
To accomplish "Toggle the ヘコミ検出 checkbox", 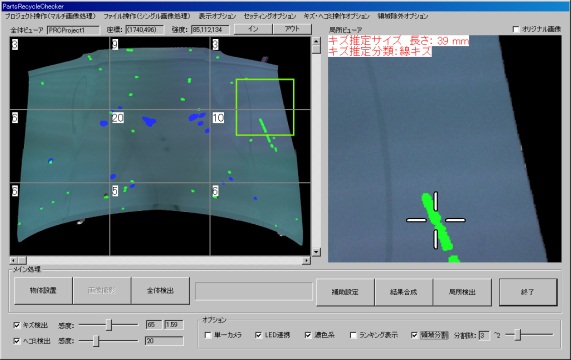I will (x=17, y=341).
